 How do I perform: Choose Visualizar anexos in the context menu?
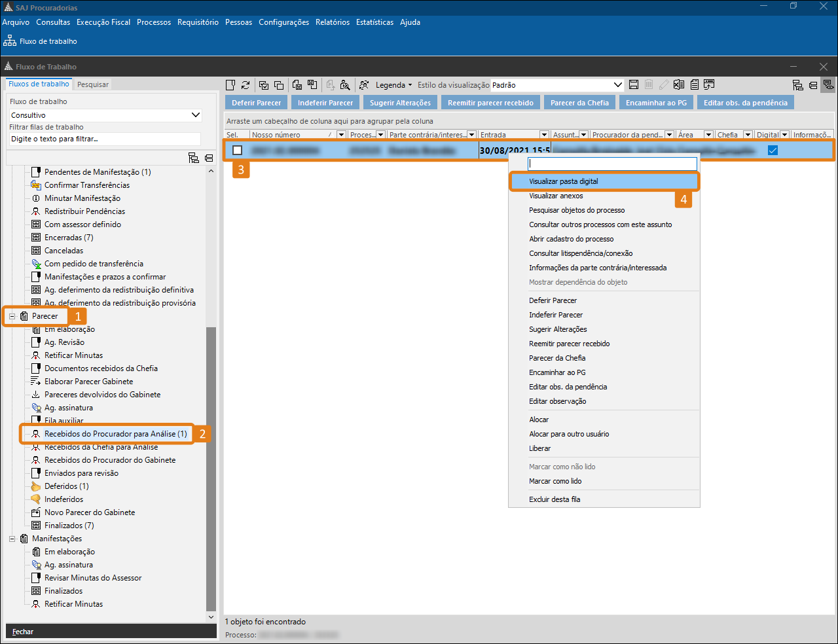click(556, 196)
